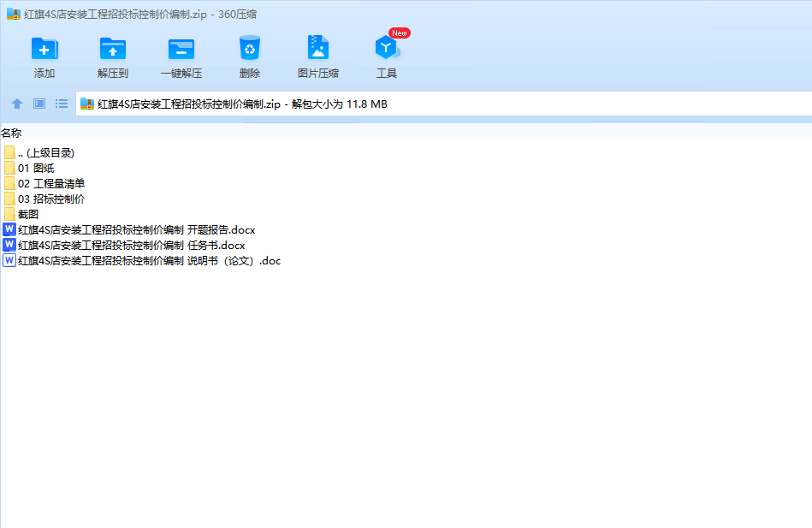Click the zip icon in address bar

pos(87,104)
